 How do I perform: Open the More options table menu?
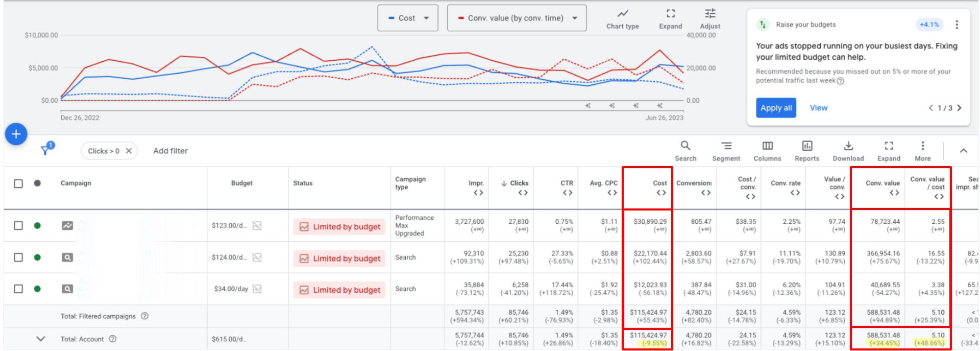(x=922, y=151)
